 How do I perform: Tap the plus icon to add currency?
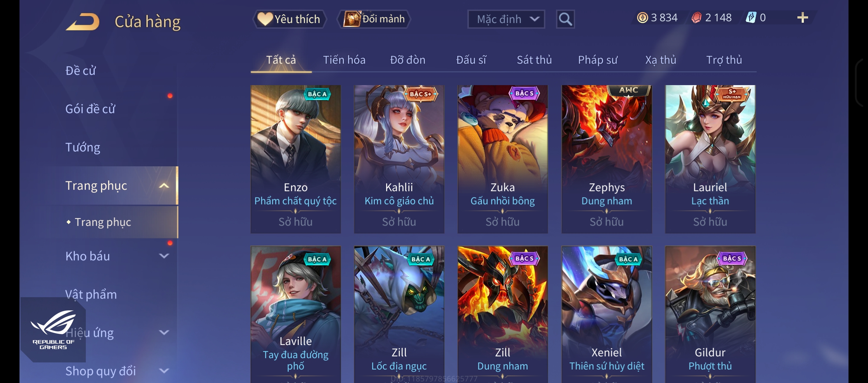(x=802, y=17)
